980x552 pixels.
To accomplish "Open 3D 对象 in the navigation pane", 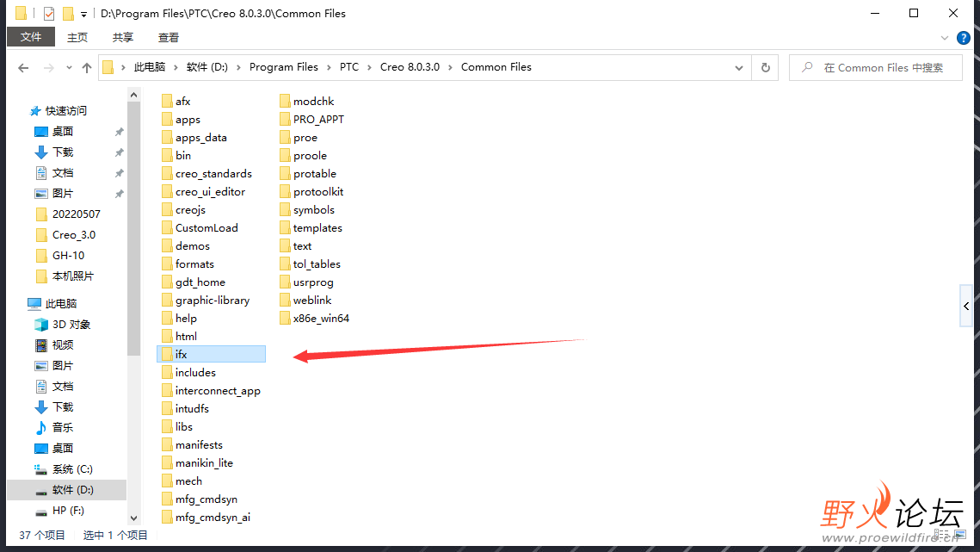I will point(71,324).
